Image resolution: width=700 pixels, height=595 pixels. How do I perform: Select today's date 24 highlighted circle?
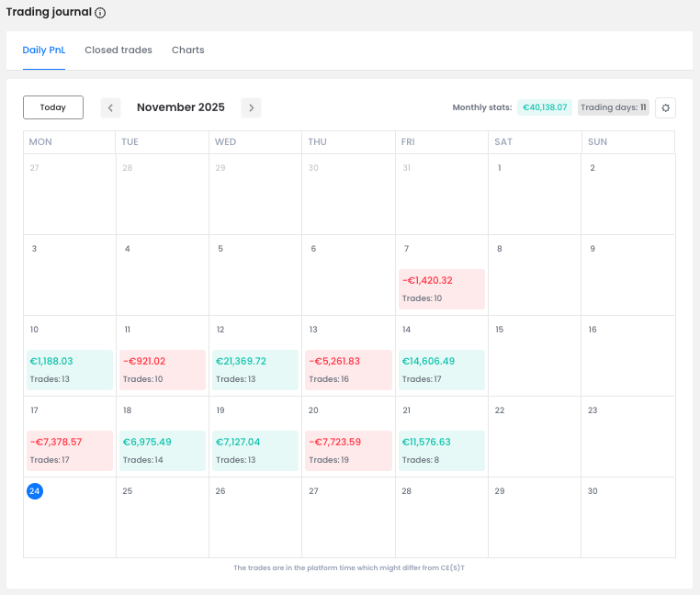pyautogui.click(x=35, y=491)
